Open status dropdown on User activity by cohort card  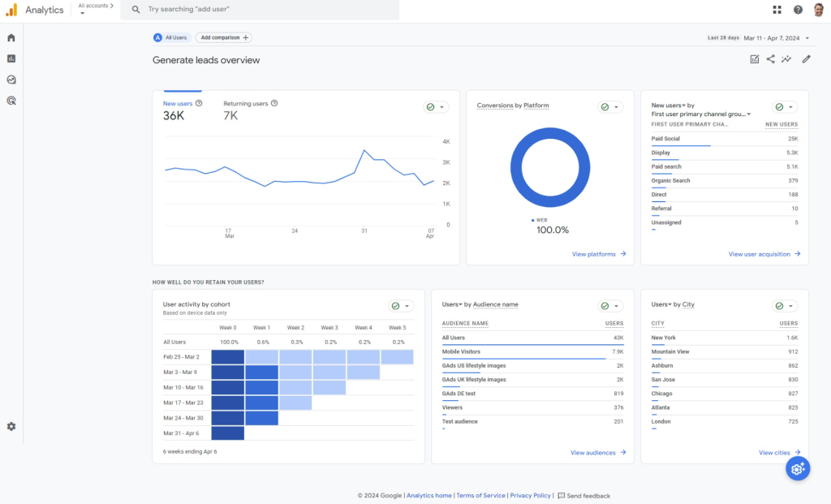(x=401, y=306)
